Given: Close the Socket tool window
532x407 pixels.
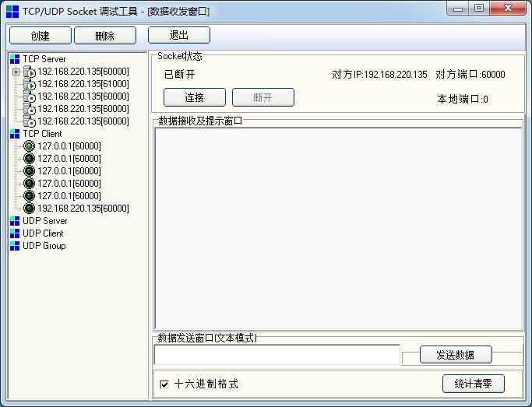Looking at the screenshot, I should click(509, 9).
